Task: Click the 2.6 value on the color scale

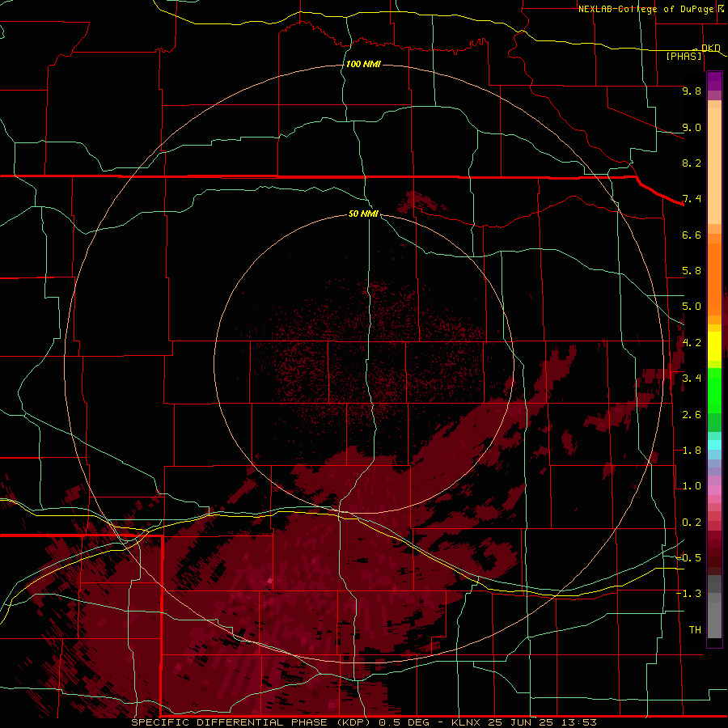Action: tap(692, 415)
